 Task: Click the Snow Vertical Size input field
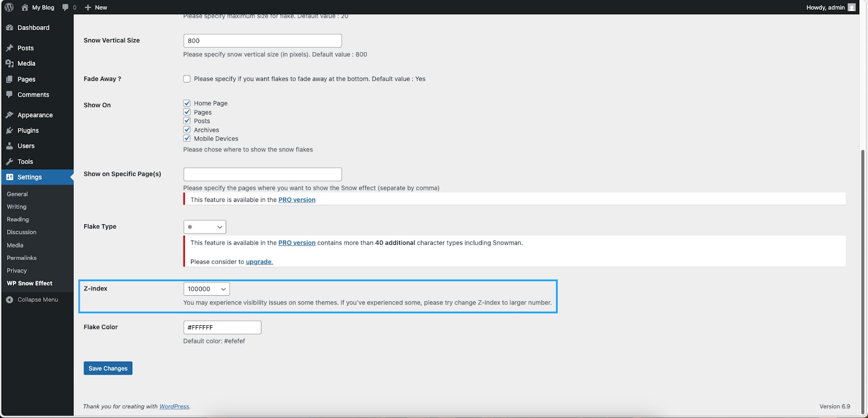point(263,41)
